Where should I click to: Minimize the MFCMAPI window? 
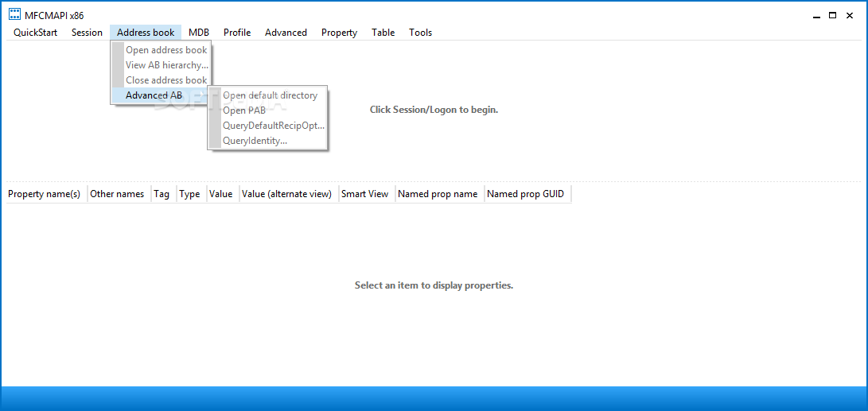click(816, 16)
